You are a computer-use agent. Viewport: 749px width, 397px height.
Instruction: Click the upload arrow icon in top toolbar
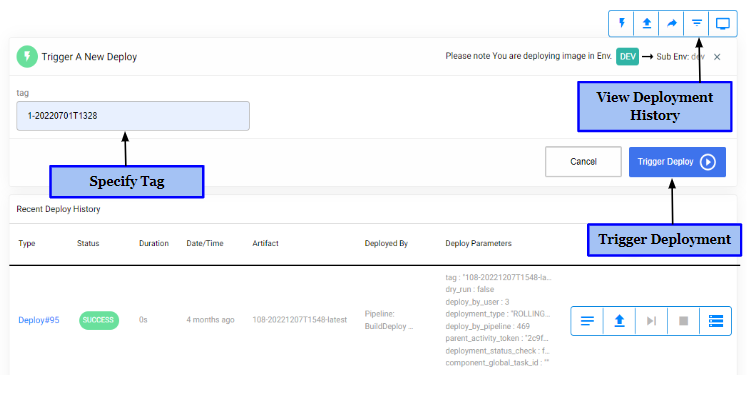click(646, 23)
